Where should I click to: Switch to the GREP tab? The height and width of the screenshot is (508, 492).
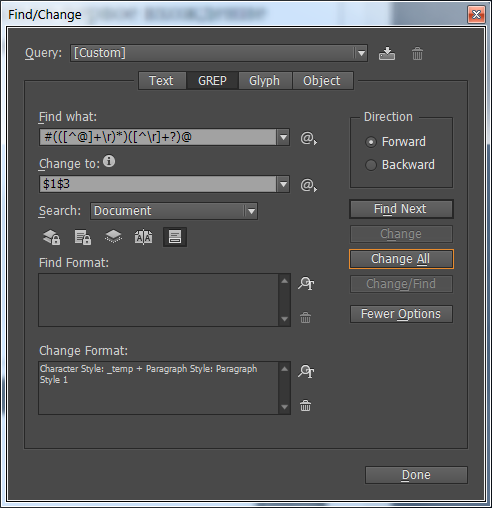[212, 81]
